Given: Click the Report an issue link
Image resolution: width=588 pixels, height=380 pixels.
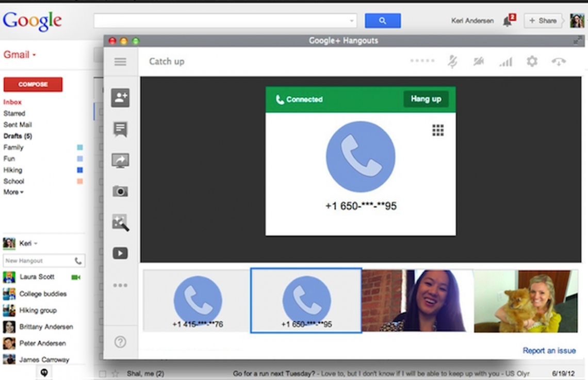Looking at the screenshot, I should tap(549, 351).
